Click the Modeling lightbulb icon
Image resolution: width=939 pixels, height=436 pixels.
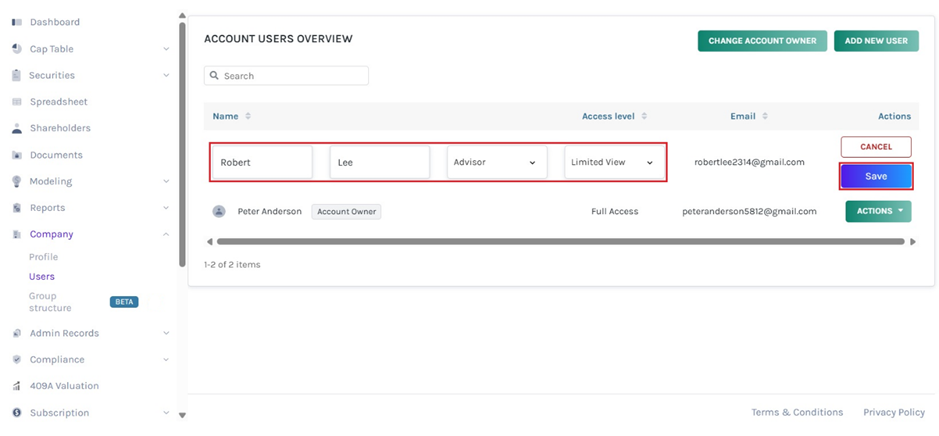pos(17,181)
